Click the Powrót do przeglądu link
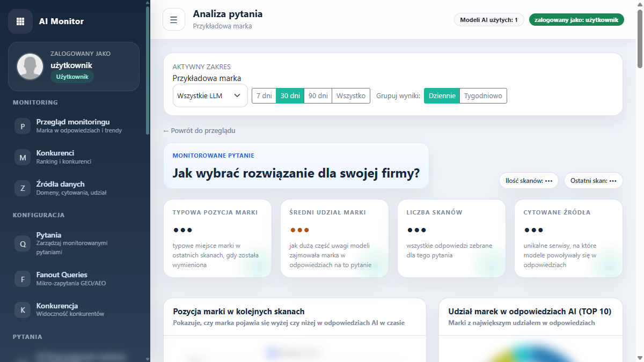The height and width of the screenshot is (362, 644). point(199,130)
